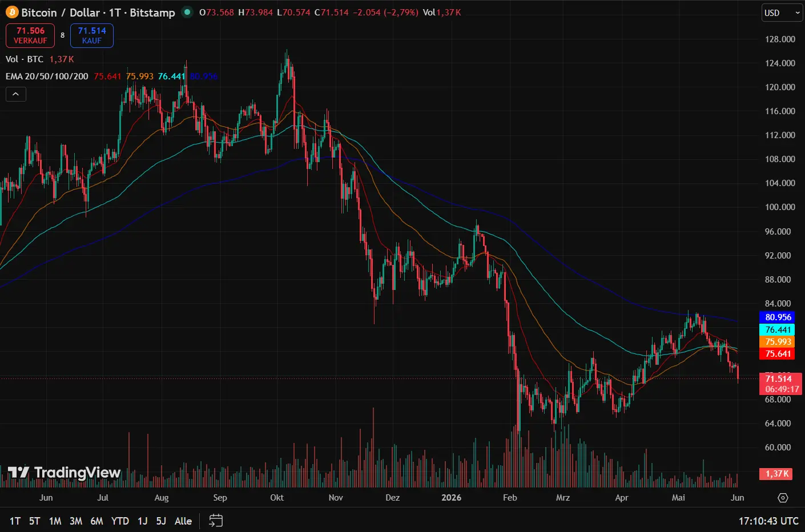The height and width of the screenshot is (532, 805).
Task: Click the Sep label on time axis
Action: 220,498
